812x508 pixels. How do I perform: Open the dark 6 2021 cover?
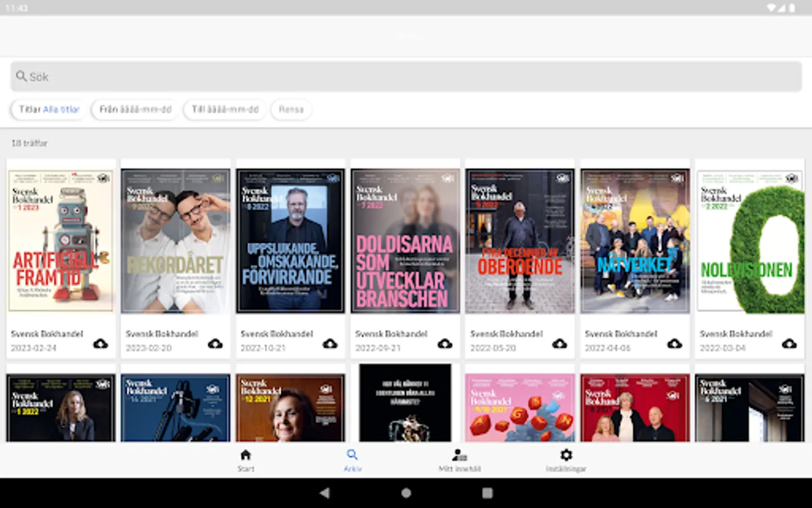point(750,408)
